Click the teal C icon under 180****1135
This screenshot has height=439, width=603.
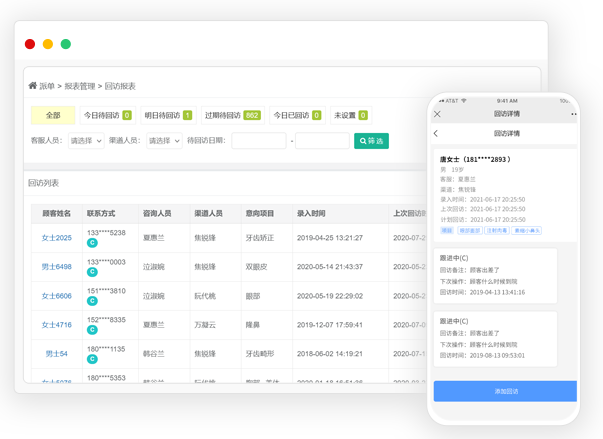tap(92, 359)
